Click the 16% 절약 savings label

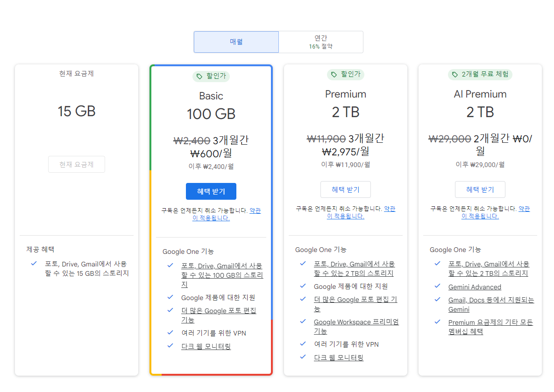tap(321, 47)
